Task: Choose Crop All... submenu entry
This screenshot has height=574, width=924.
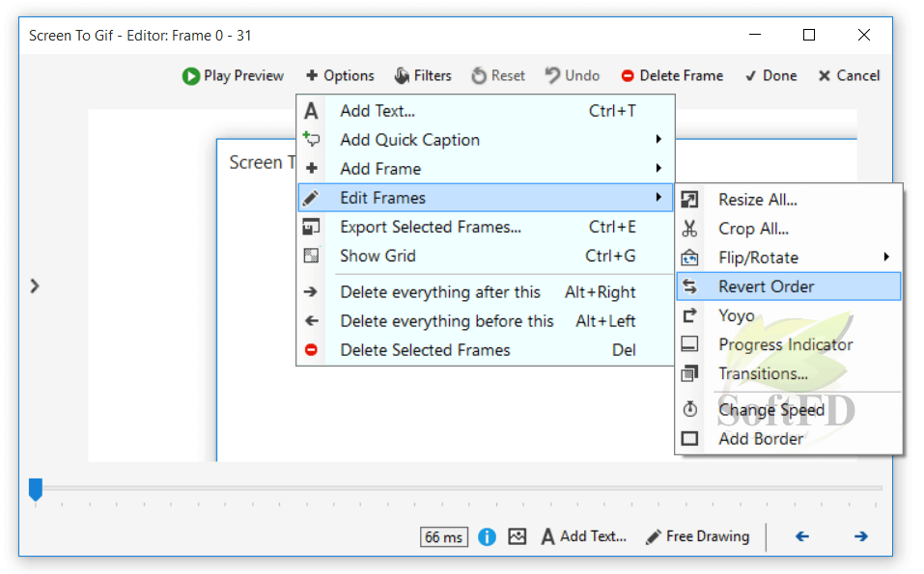Action: (x=789, y=229)
